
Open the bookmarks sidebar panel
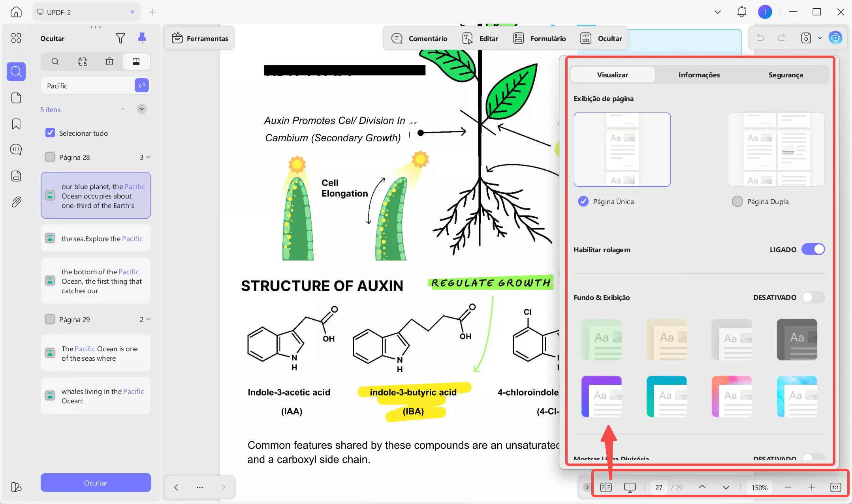pos(16,124)
